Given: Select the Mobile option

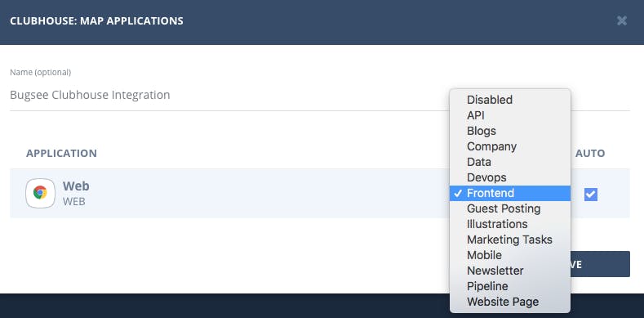Looking at the screenshot, I should tap(510, 255).
